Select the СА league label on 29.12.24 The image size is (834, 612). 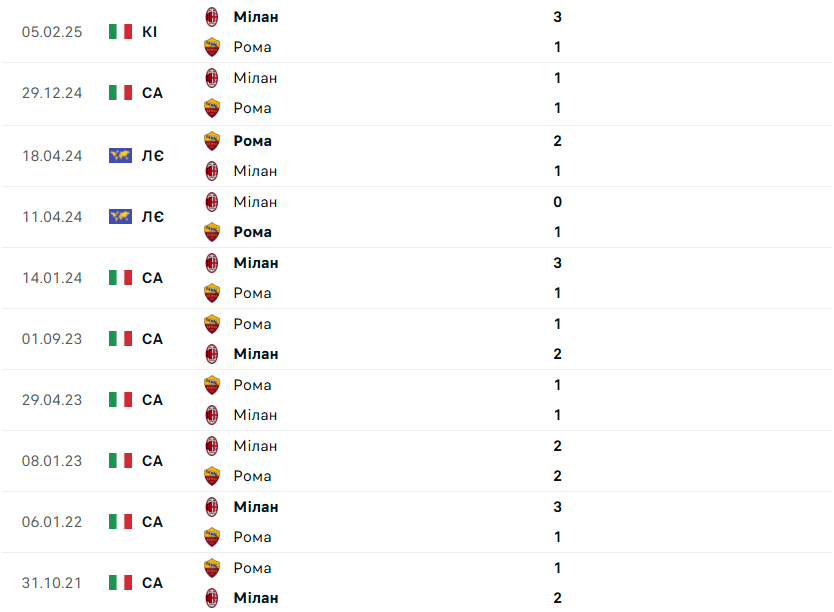tap(152, 93)
